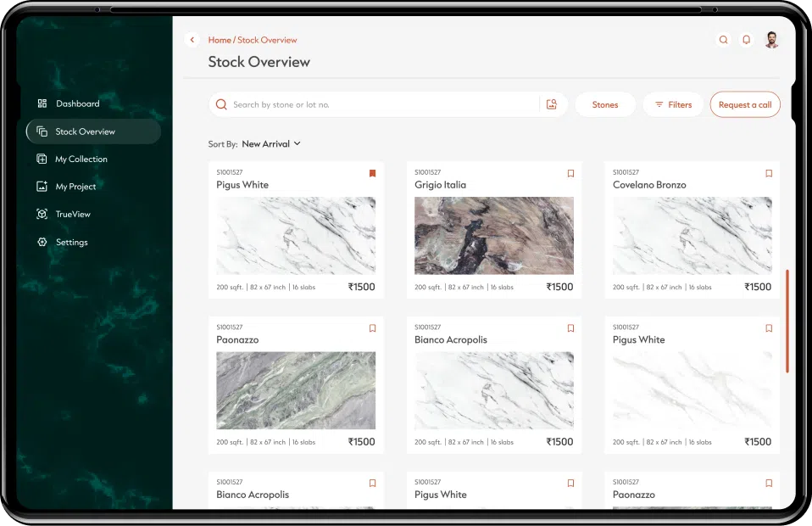812x526 pixels.
Task: Open search using the top-right magnifier icon
Action: [x=723, y=40]
